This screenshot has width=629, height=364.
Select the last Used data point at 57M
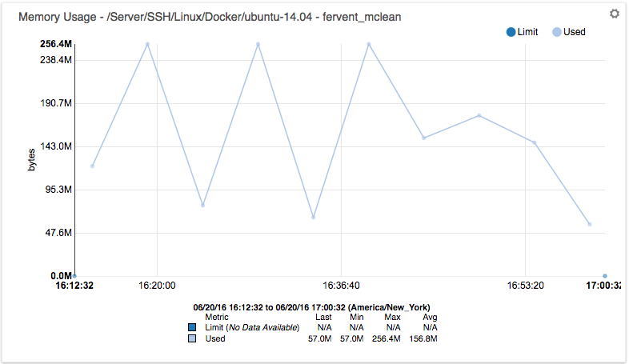tap(590, 225)
